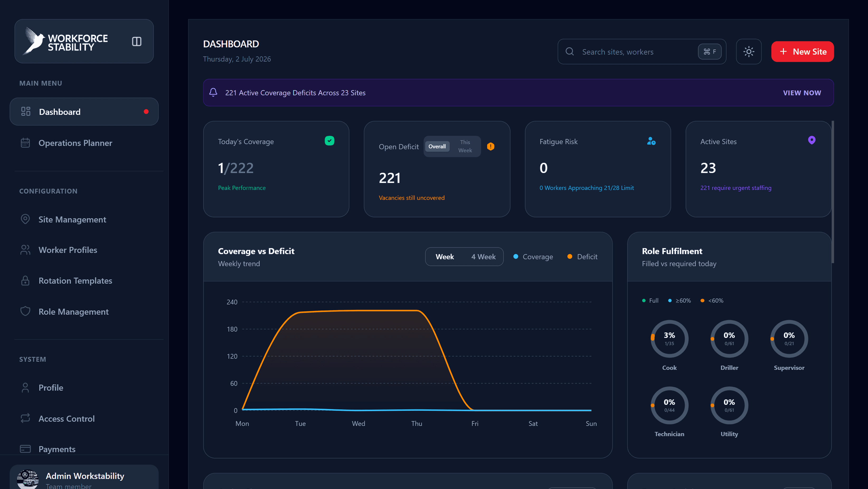This screenshot has height=489, width=868.
Task: Click the Dashboard grid icon in sidebar
Action: coord(26,111)
